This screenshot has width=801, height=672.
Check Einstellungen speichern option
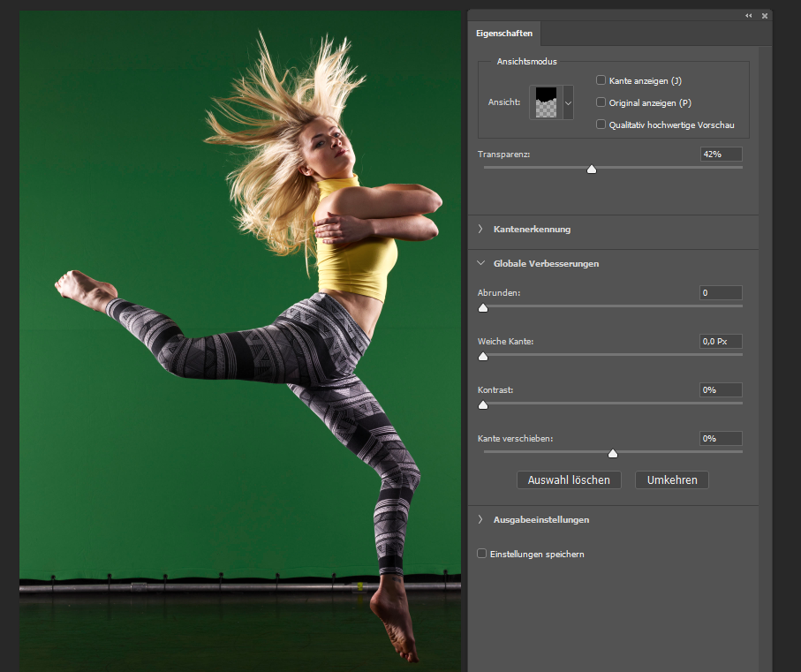[x=482, y=554]
